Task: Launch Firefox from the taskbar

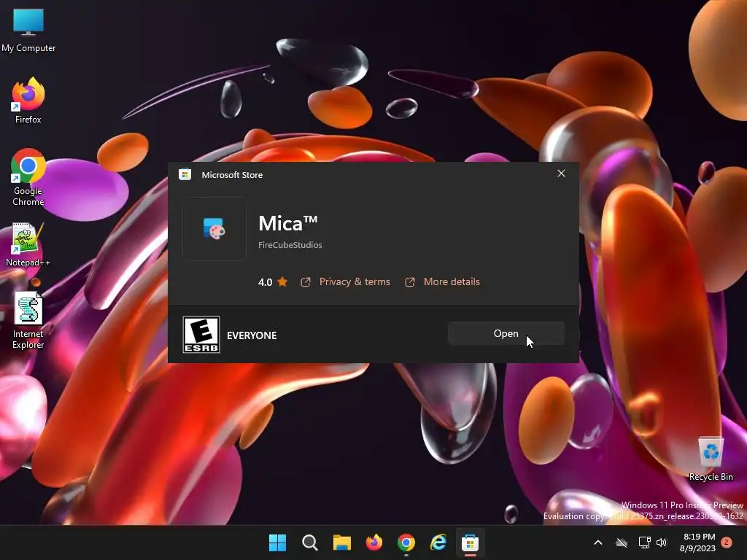Action: (x=374, y=542)
